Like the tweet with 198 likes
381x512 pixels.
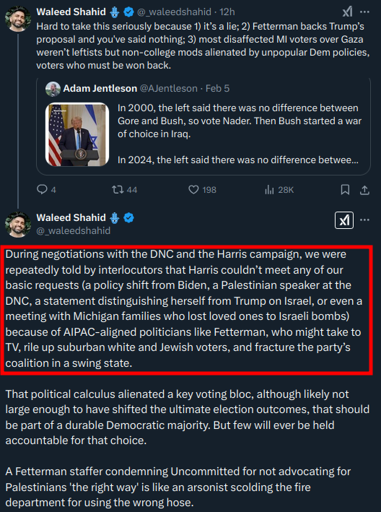click(202, 190)
